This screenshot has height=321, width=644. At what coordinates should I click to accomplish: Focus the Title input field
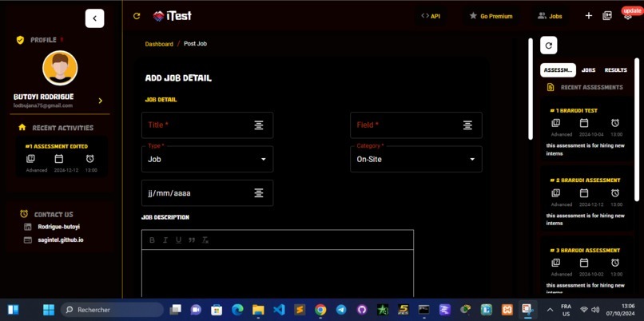207,125
